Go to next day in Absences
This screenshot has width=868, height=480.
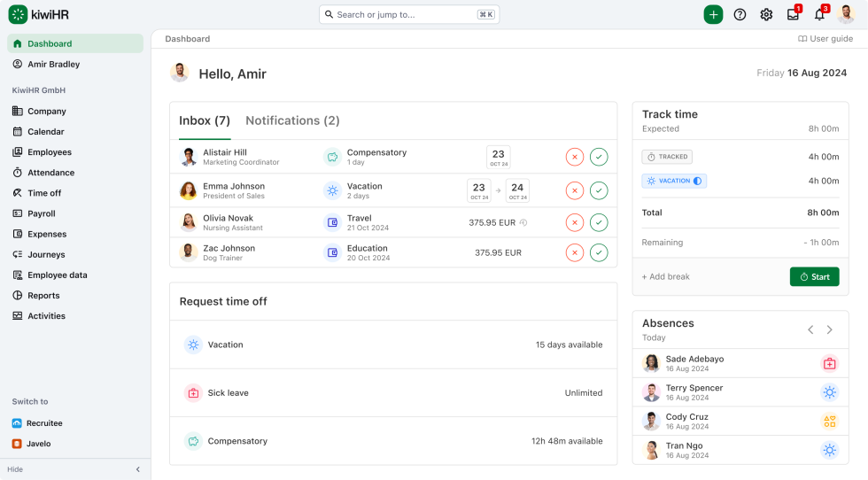tap(830, 329)
